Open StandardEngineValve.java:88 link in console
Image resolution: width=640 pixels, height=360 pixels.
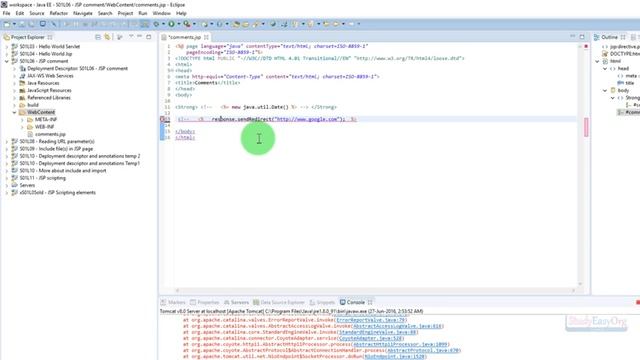(378, 332)
